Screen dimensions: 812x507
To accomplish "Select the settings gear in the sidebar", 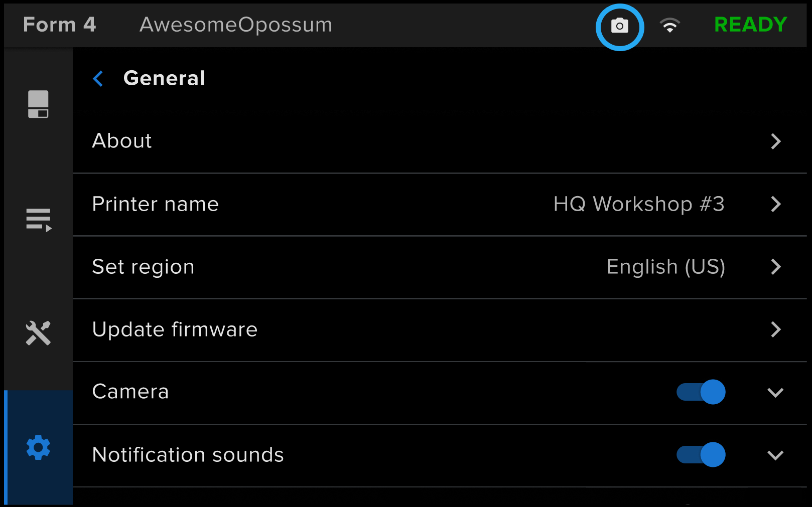I will (x=38, y=447).
